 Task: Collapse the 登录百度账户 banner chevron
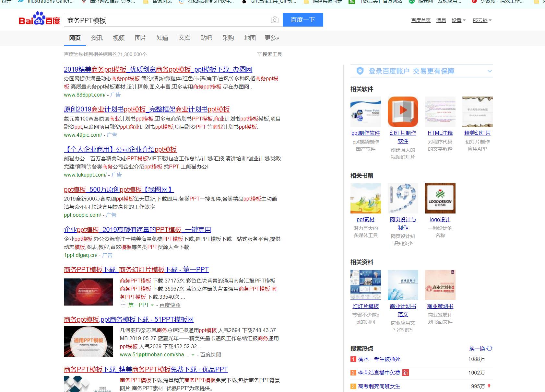[x=489, y=71]
